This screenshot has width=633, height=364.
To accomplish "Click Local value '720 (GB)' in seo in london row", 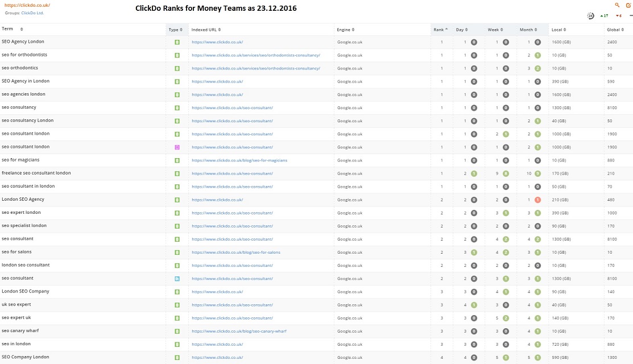I will point(560,345).
